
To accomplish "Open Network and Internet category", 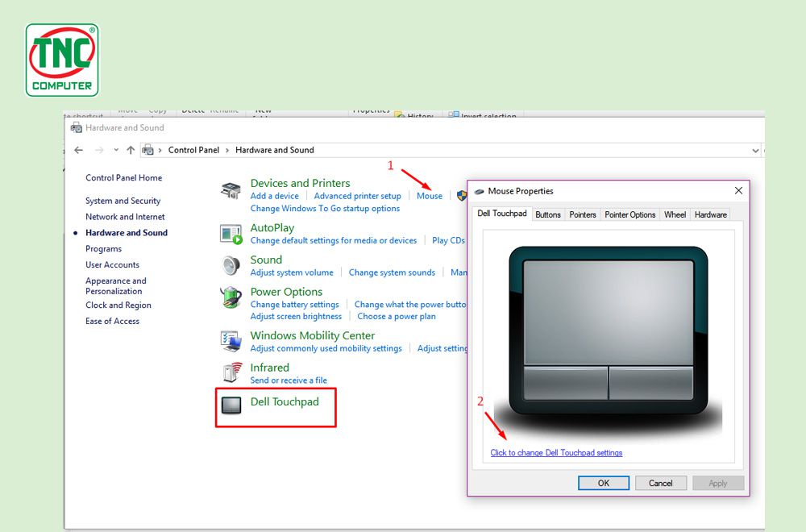I will (x=125, y=216).
